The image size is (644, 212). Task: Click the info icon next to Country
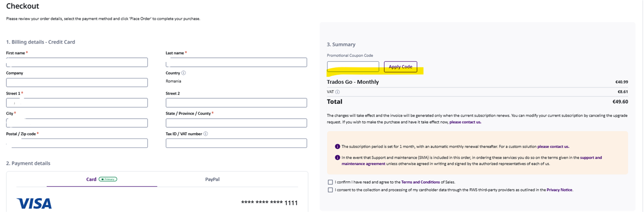click(x=184, y=73)
